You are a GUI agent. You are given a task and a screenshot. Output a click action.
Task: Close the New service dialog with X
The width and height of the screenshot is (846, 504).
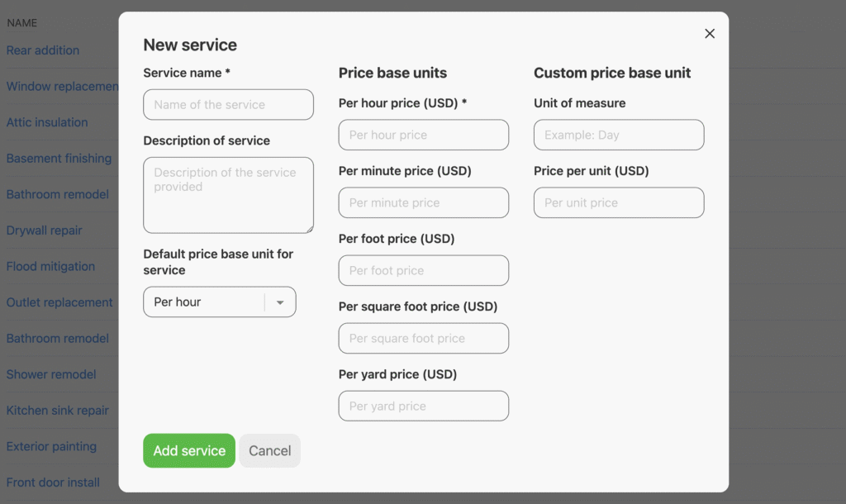tap(709, 34)
